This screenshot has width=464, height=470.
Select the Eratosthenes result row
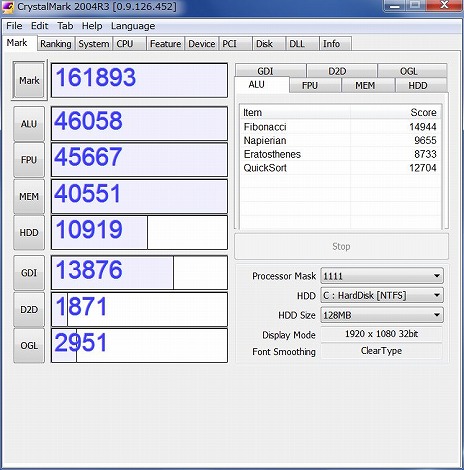[340, 154]
